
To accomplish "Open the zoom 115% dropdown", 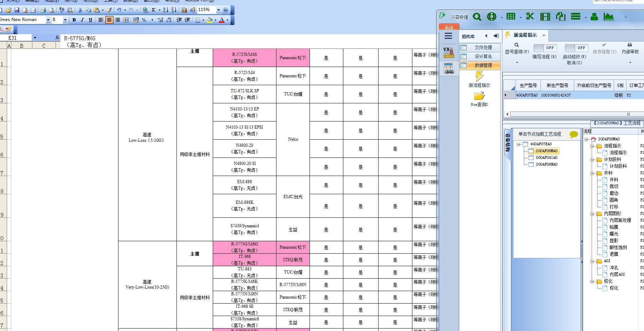I will click(218, 10).
